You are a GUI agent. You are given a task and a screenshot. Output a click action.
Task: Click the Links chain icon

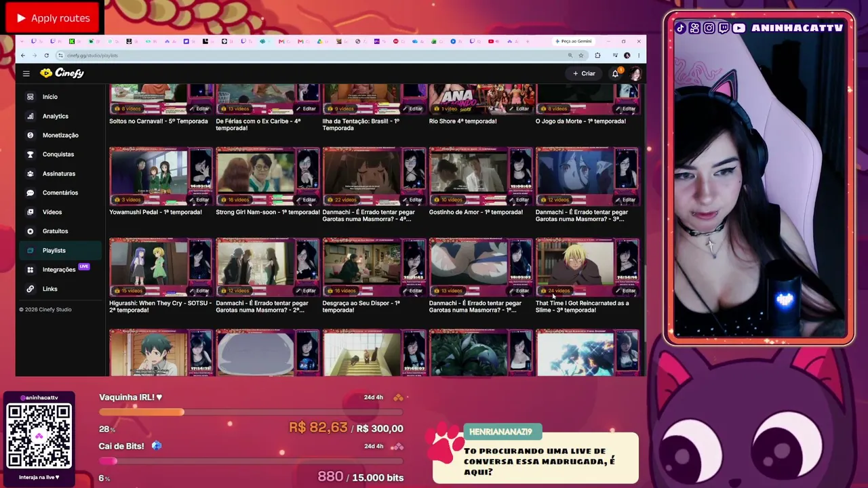30,289
